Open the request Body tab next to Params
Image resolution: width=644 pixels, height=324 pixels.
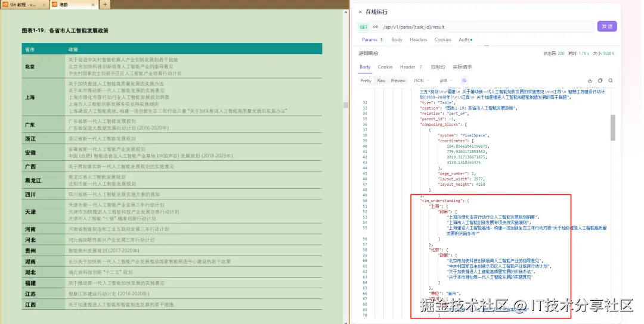[397, 40]
